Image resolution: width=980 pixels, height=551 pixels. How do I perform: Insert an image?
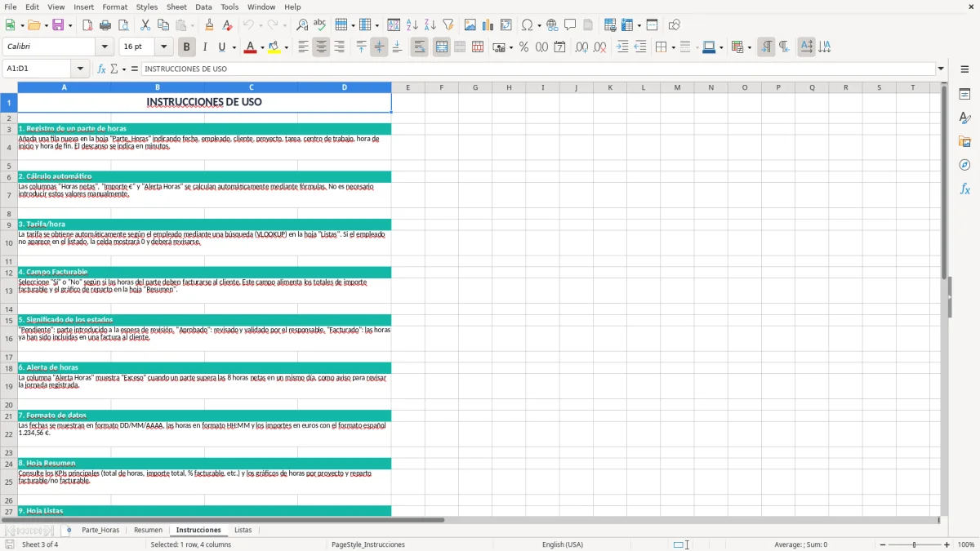[470, 25]
